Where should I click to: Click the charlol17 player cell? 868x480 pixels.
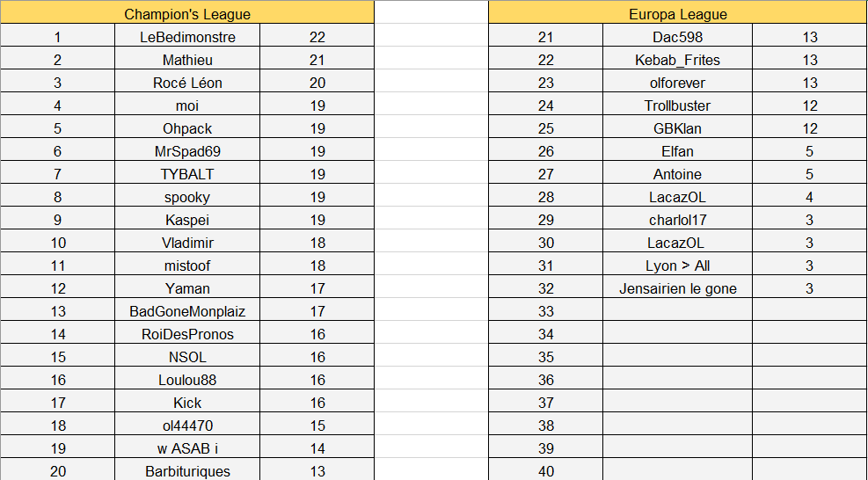coord(678,220)
